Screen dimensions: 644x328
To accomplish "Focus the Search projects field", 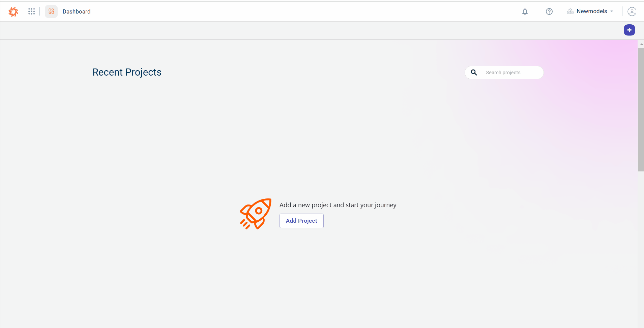I will (511, 73).
